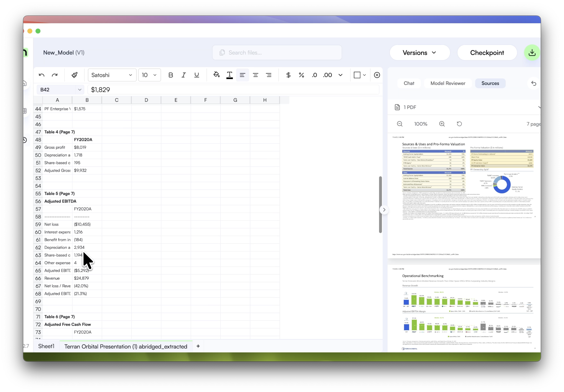Expand the B42 cell reference dropdown
Viewport: 564px width, 392px height.
80,90
